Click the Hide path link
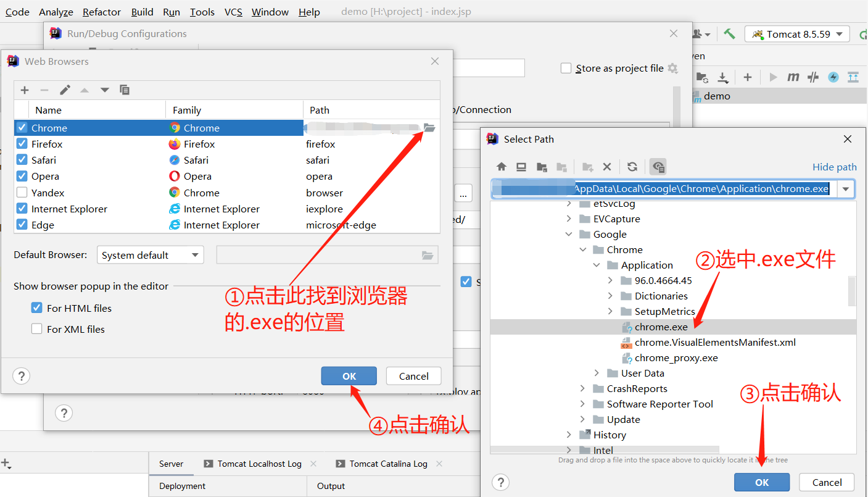 tap(835, 167)
